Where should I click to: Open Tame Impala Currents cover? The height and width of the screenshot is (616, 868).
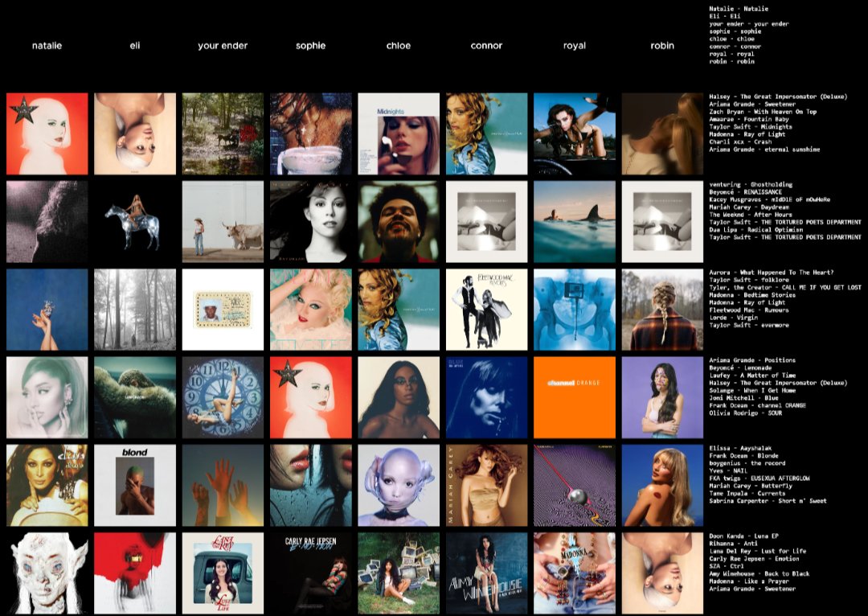(575, 485)
